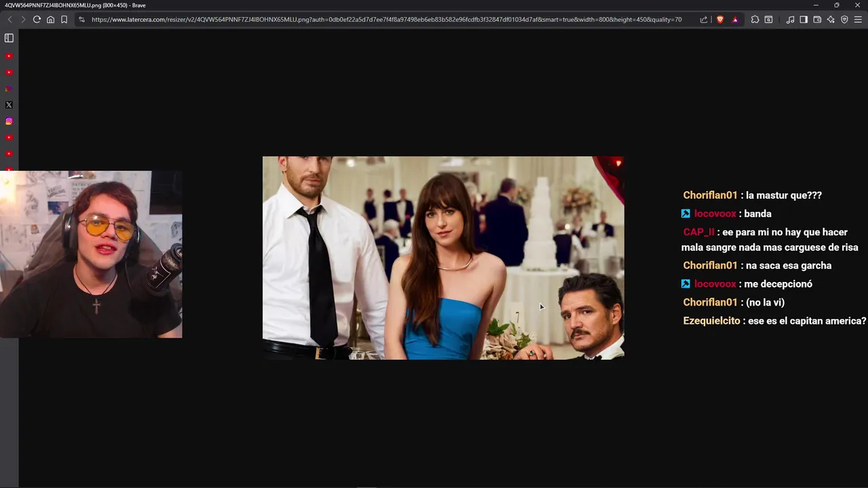Switch to the X (Twitter) vertical tab
Image resolution: width=868 pixels, height=488 pixels.
(9, 105)
